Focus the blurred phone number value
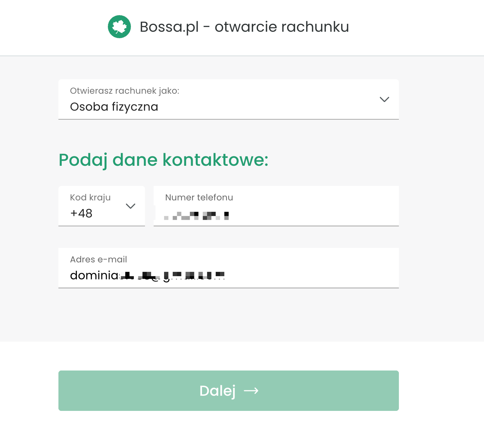Screen dimensions: 484x448 tap(197, 216)
